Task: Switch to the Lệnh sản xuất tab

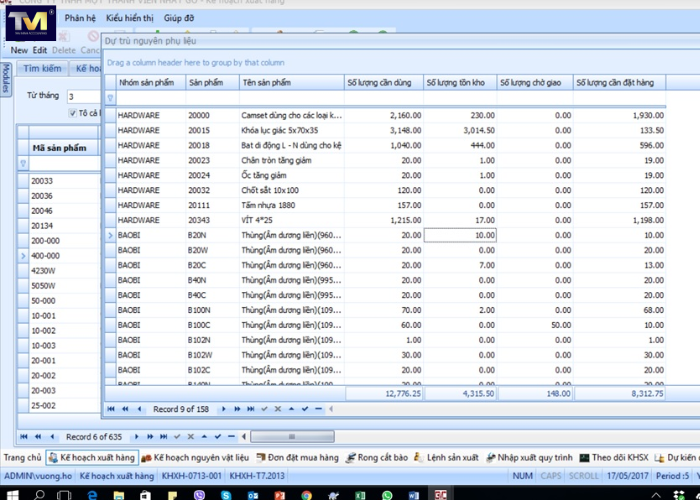Action: (446, 458)
